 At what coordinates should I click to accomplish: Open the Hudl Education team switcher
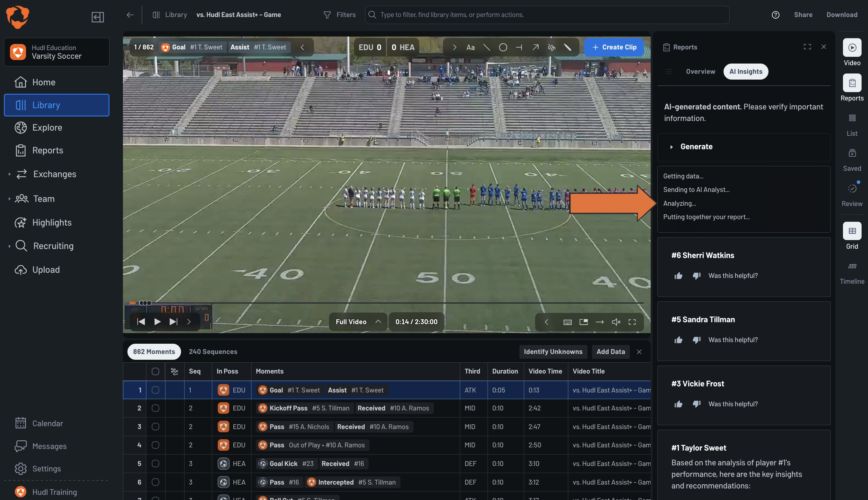click(56, 52)
